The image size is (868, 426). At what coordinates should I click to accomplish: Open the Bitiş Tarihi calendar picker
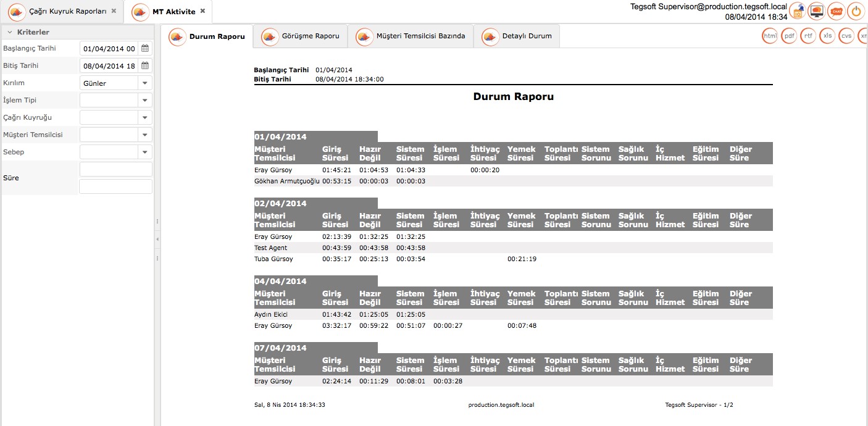coord(145,65)
